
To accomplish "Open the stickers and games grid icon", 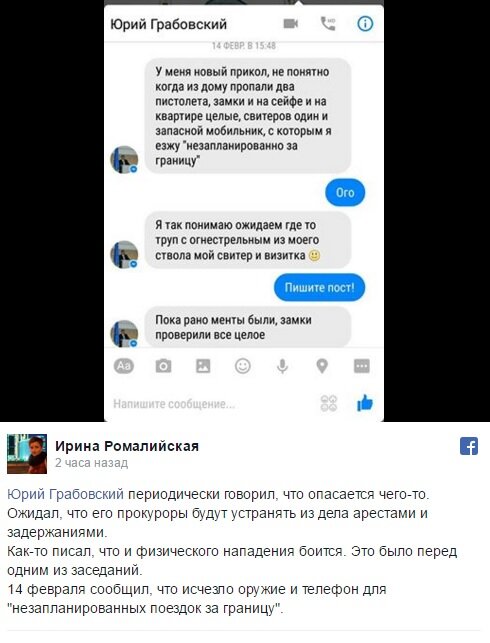I will [x=329, y=404].
